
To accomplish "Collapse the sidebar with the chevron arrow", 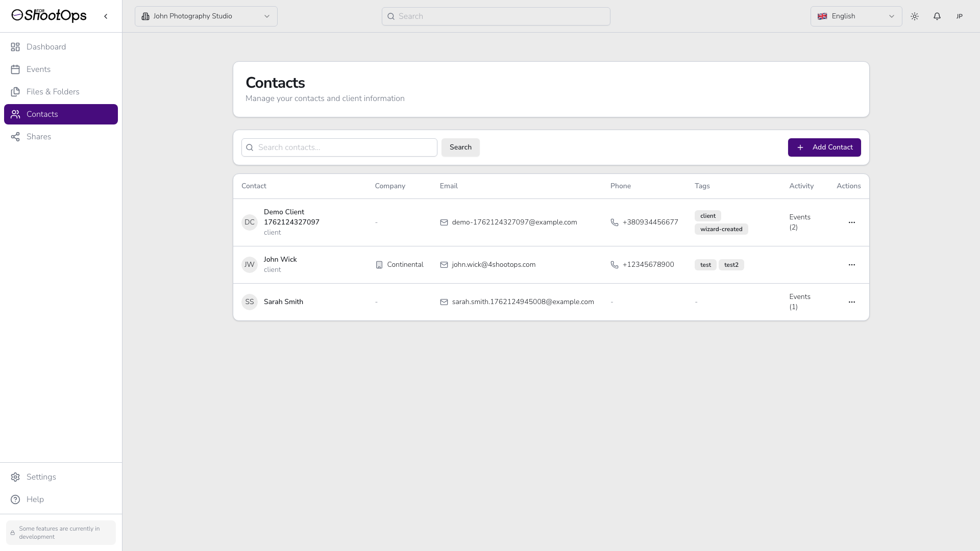I will pyautogui.click(x=106, y=16).
